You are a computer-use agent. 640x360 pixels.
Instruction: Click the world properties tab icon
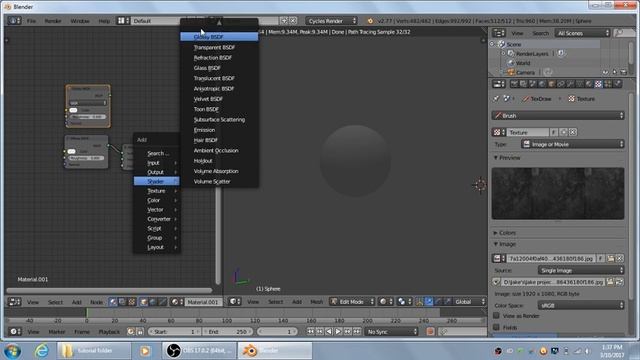tap(542, 84)
